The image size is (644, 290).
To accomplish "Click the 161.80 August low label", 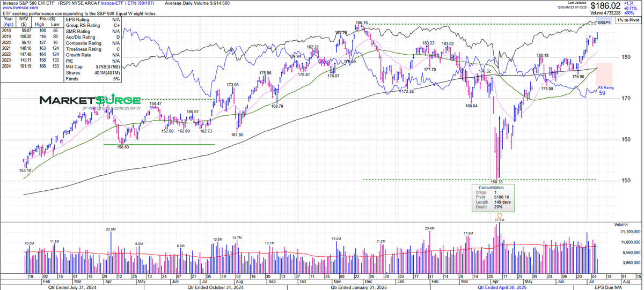I will tap(238, 135).
